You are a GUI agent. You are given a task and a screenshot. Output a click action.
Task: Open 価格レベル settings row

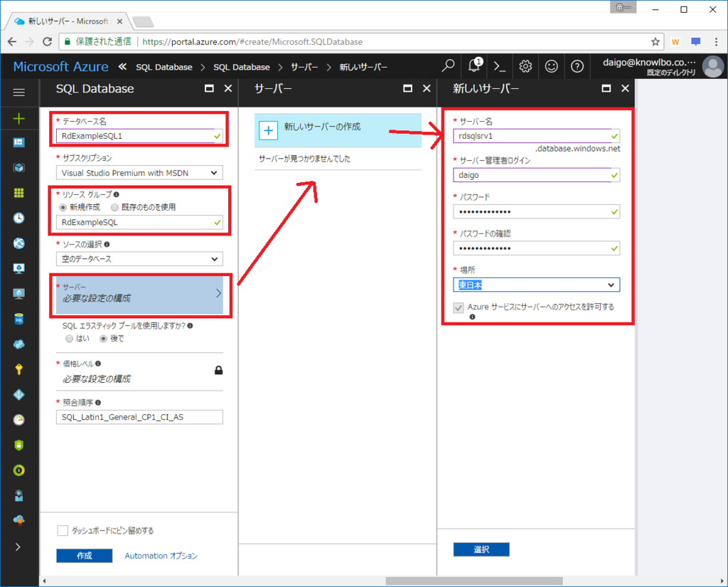pos(139,371)
